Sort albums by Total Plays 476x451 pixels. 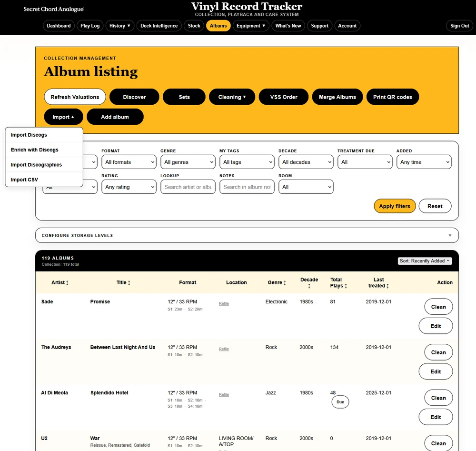tap(338, 282)
